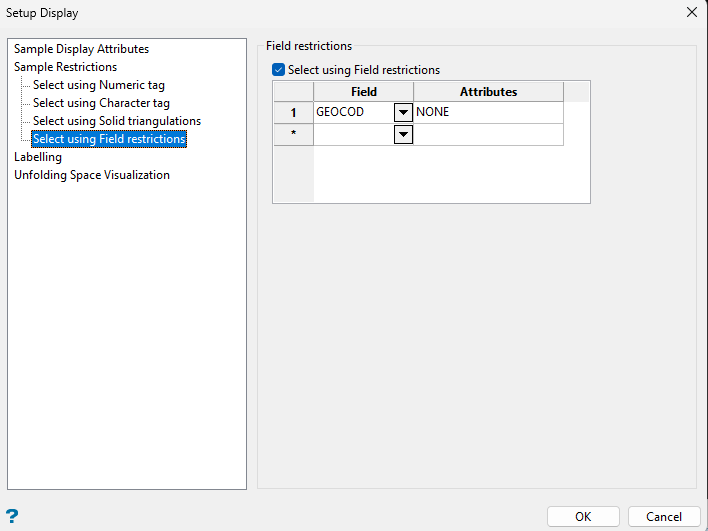Open the GEOCOD field dropdown arrow

click(x=403, y=112)
